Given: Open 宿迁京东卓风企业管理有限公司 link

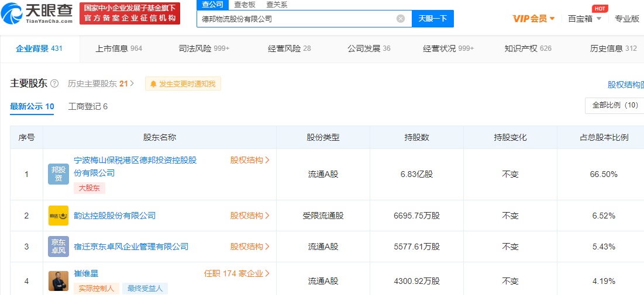Looking at the screenshot, I should (x=131, y=247).
